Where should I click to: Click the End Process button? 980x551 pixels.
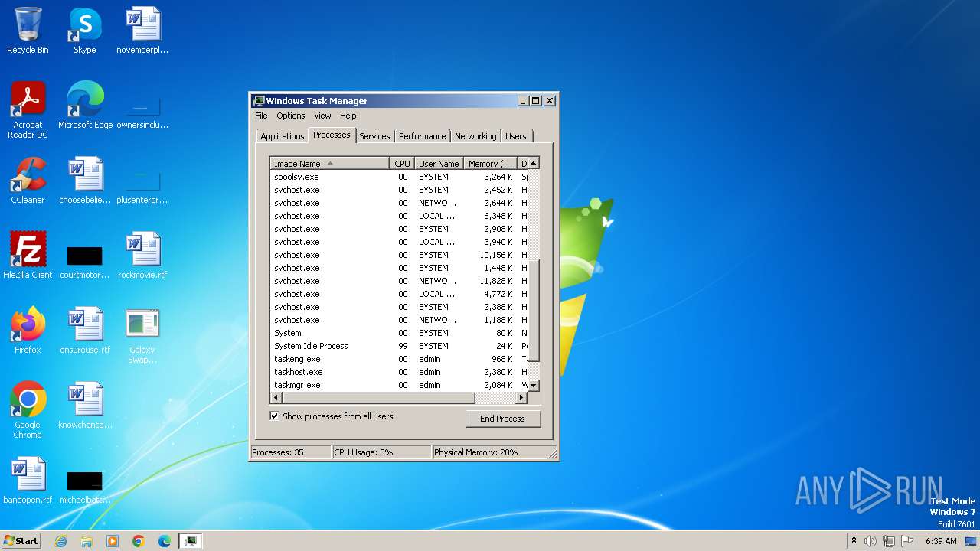(502, 419)
